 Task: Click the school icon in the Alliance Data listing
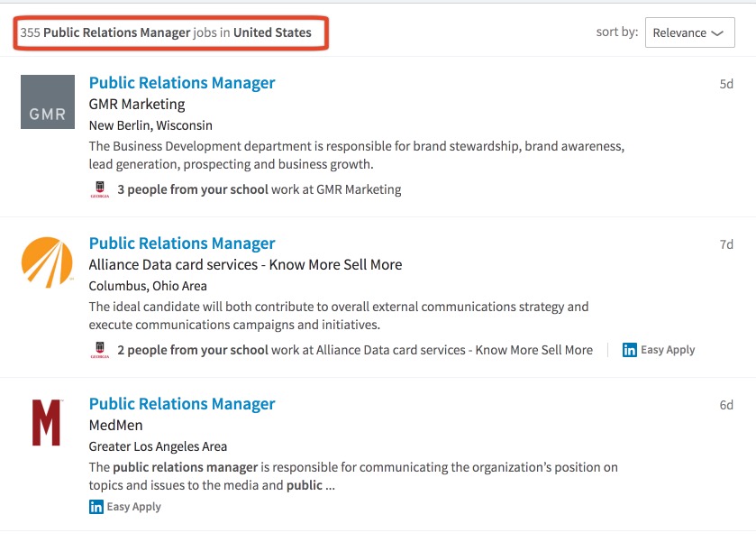99,350
